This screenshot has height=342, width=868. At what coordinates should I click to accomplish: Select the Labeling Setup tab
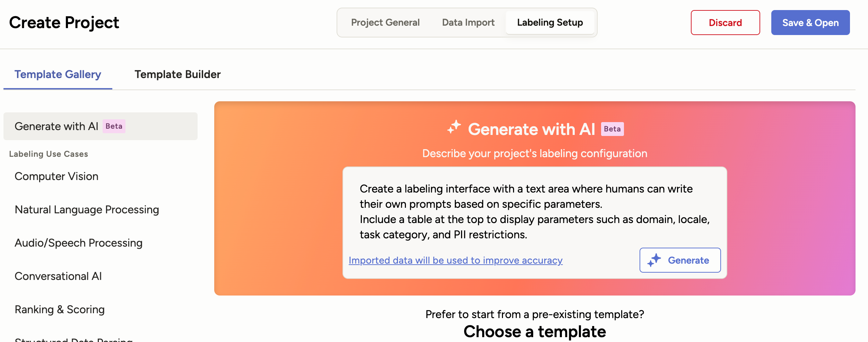tap(550, 22)
